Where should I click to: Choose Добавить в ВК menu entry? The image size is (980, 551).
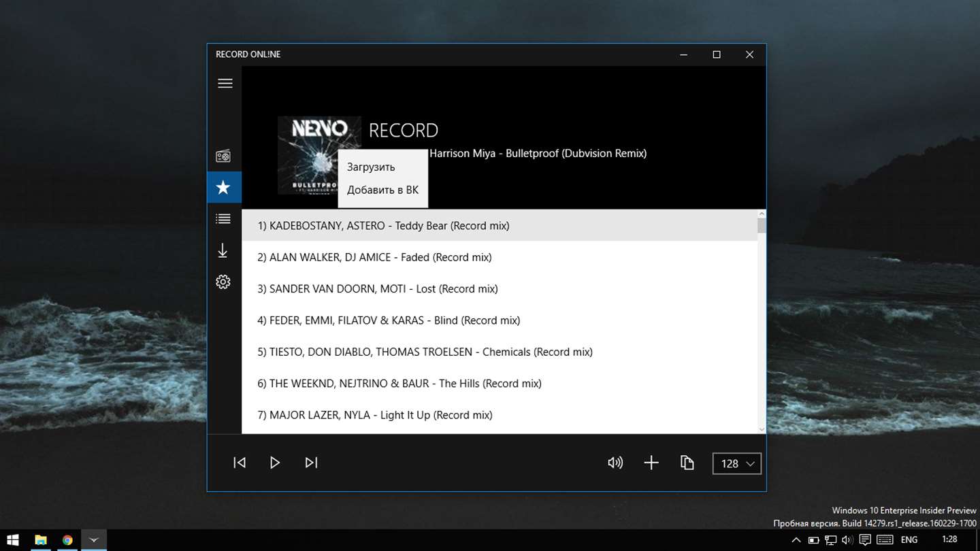click(x=383, y=190)
